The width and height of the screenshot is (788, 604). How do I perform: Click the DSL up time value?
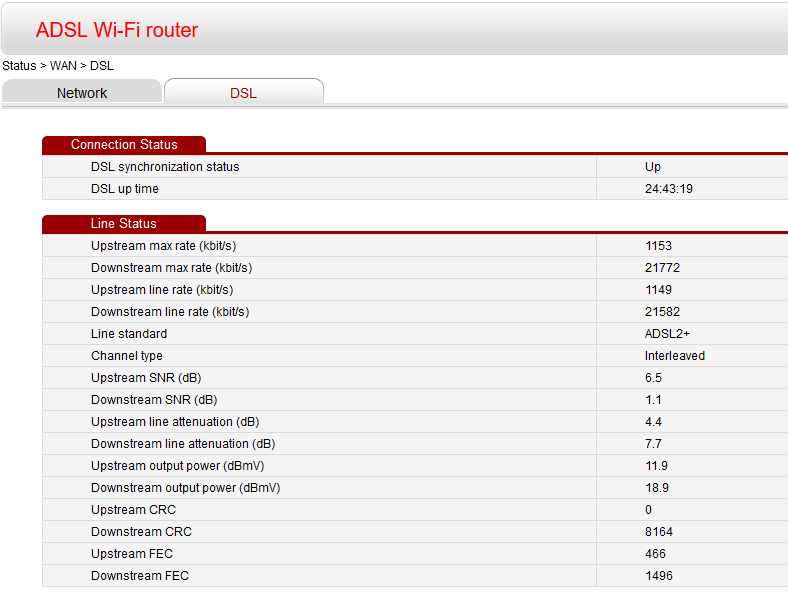pyautogui.click(x=668, y=189)
